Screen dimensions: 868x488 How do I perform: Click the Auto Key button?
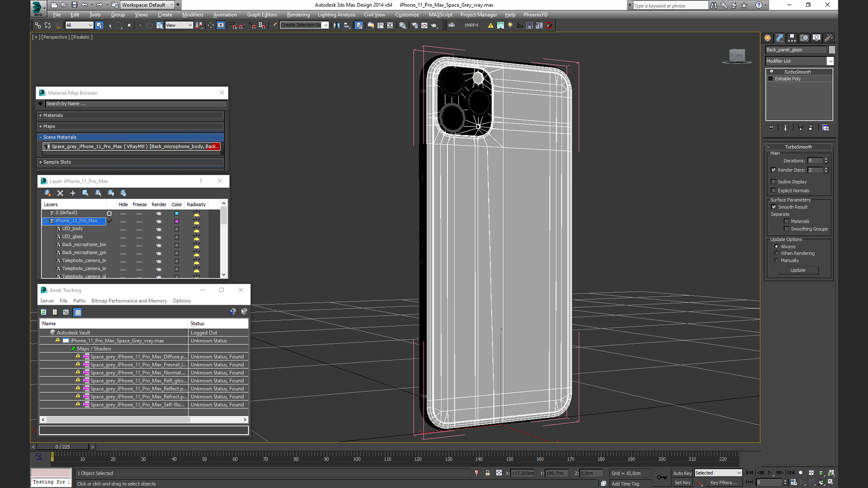682,473
